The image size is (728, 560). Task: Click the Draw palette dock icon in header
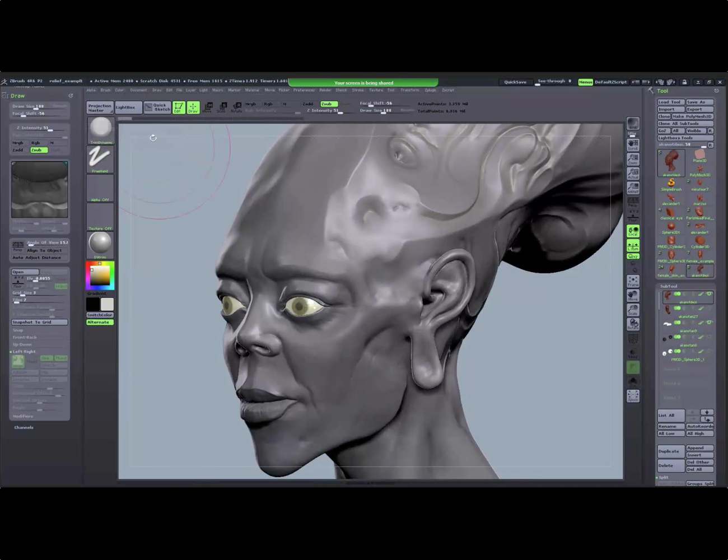coord(71,96)
